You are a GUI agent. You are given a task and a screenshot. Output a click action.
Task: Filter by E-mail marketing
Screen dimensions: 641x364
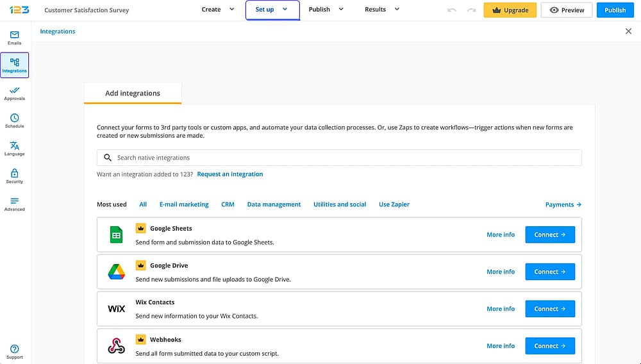coord(184,204)
